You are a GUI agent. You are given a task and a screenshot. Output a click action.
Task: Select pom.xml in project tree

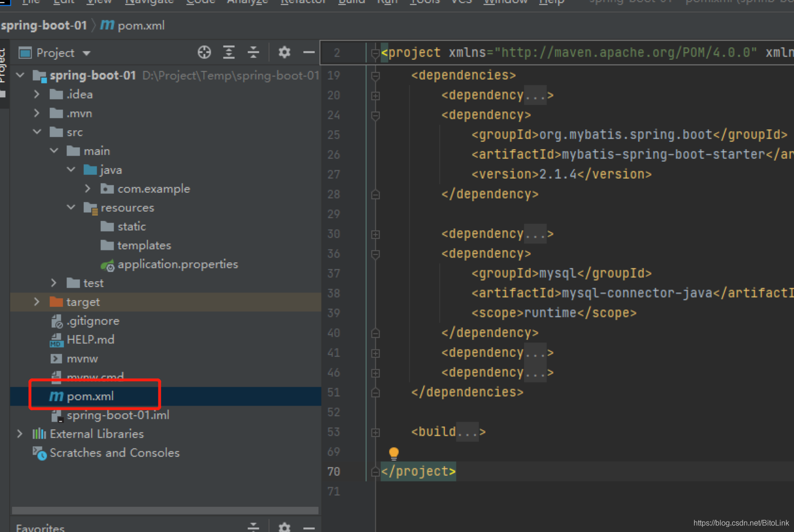click(90, 396)
